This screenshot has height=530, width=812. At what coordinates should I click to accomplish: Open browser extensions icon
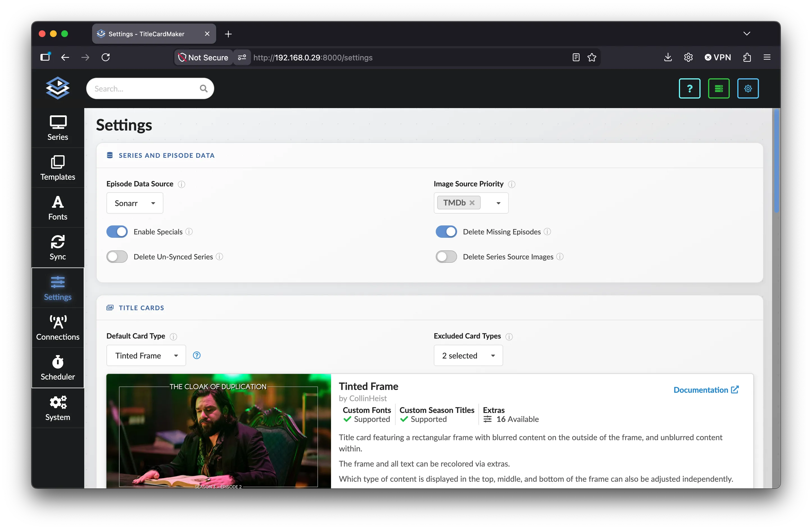747,57
